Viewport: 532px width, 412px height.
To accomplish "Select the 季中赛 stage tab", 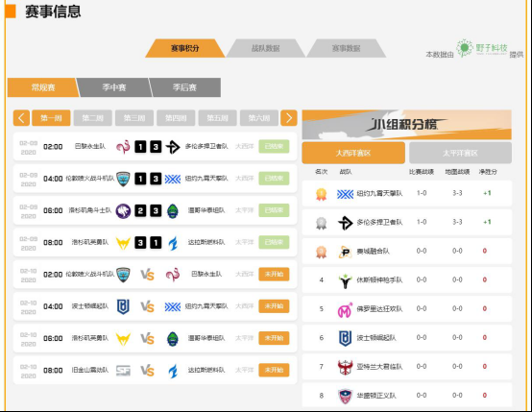I will click(114, 87).
